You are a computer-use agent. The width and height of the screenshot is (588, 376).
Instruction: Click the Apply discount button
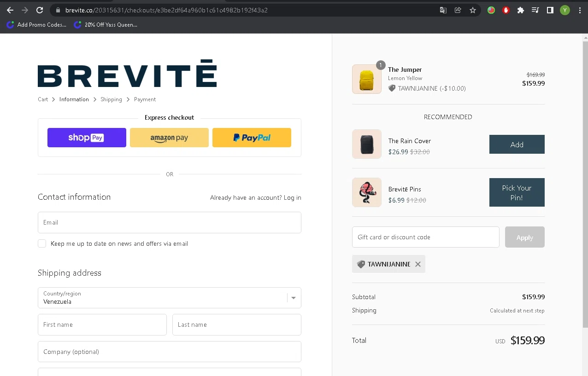[525, 237]
